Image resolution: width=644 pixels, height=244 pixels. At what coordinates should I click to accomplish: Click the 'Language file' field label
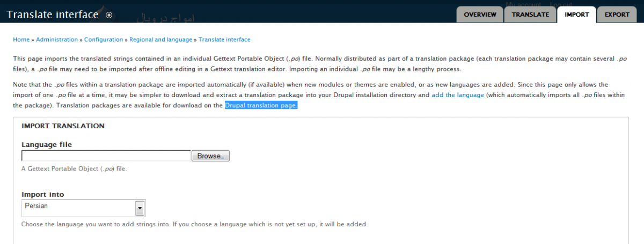coord(47,144)
